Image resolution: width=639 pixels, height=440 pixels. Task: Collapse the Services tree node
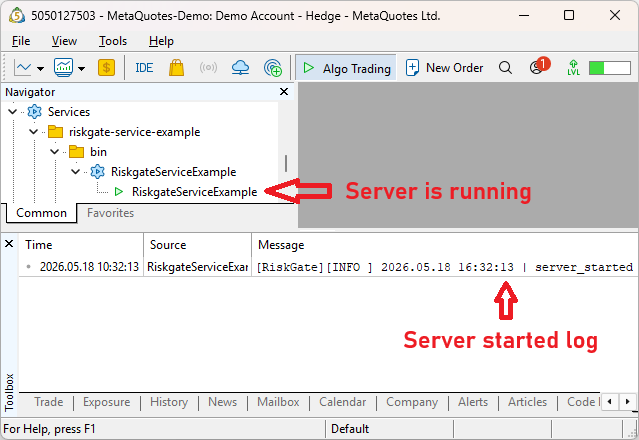point(13,112)
